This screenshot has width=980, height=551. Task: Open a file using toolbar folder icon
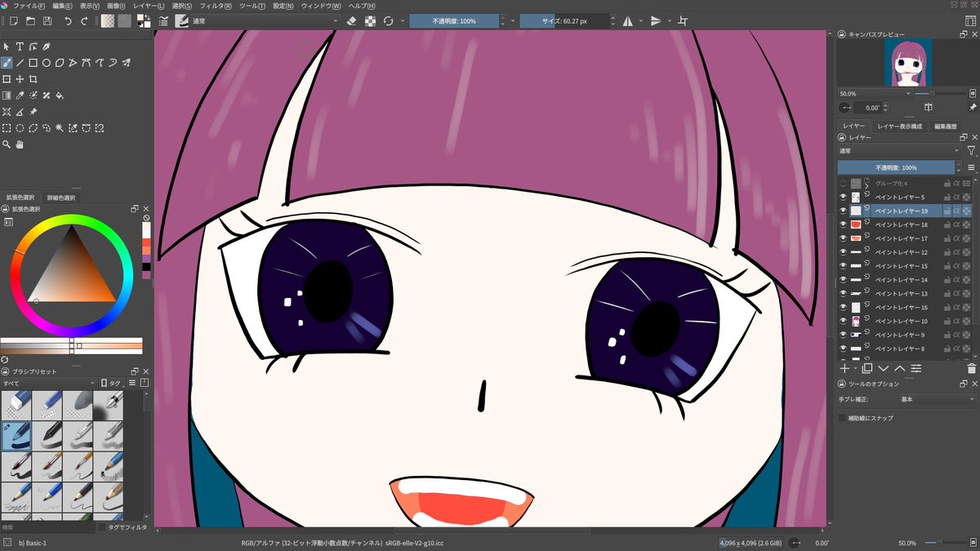click(x=30, y=20)
